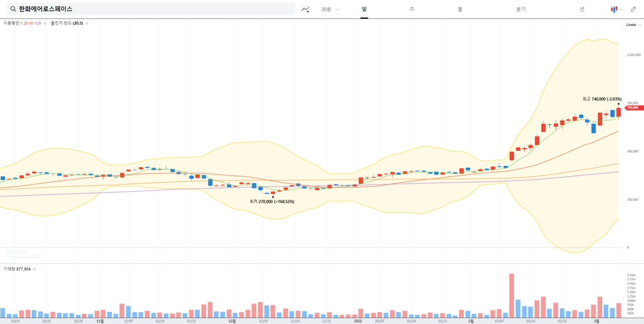Click the tallest volume bar near 02/07
Viewport: 644px width, 324px height.
pos(511,296)
